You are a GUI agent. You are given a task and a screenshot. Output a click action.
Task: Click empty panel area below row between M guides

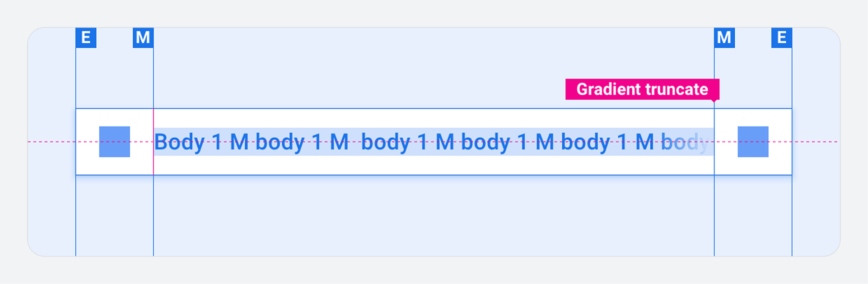(x=434, y=215)
